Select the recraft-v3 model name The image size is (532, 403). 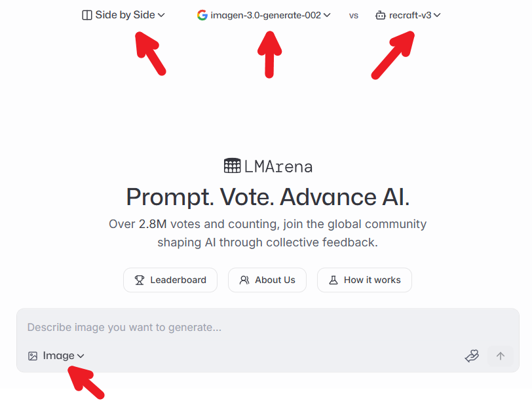[x=410, y=15]
